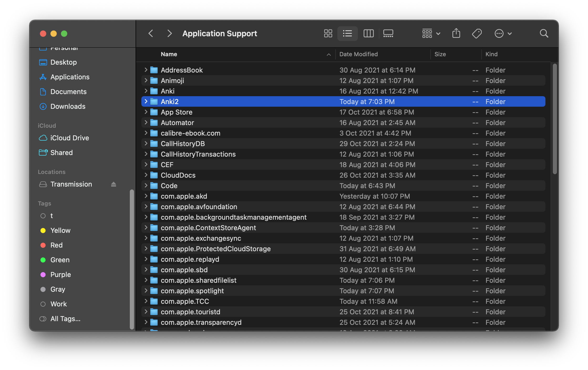
Task: Switch to gallery view
Action: pos(388,33)
